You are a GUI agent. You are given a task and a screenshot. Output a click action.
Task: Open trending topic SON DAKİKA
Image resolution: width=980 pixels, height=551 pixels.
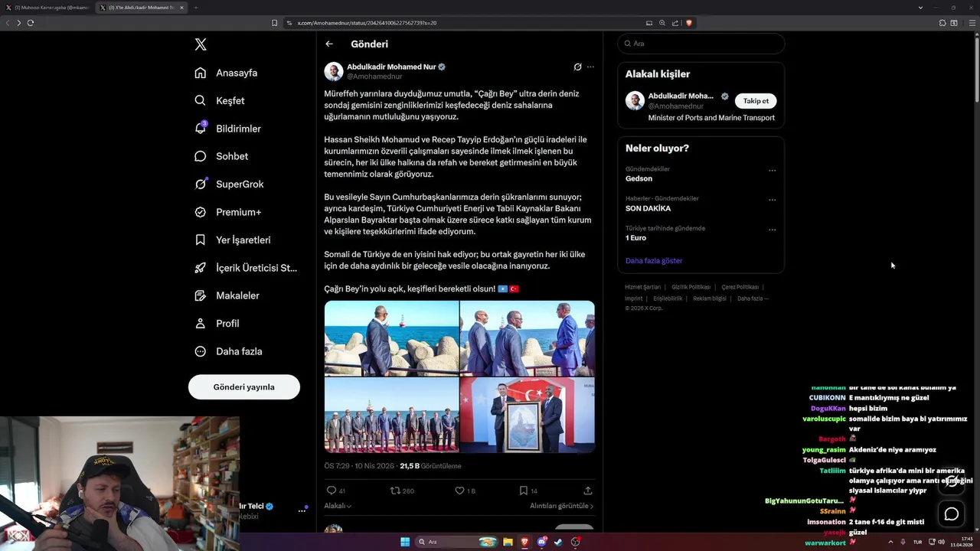(648, 208)
